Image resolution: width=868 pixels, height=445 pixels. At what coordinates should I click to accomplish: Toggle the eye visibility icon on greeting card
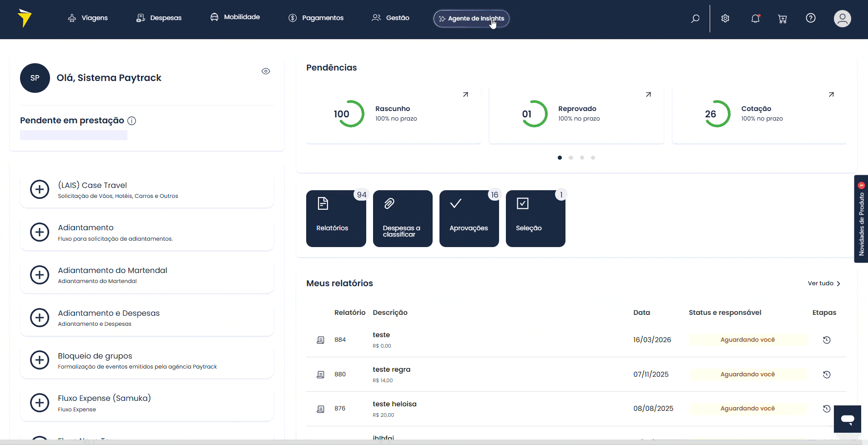266,71
